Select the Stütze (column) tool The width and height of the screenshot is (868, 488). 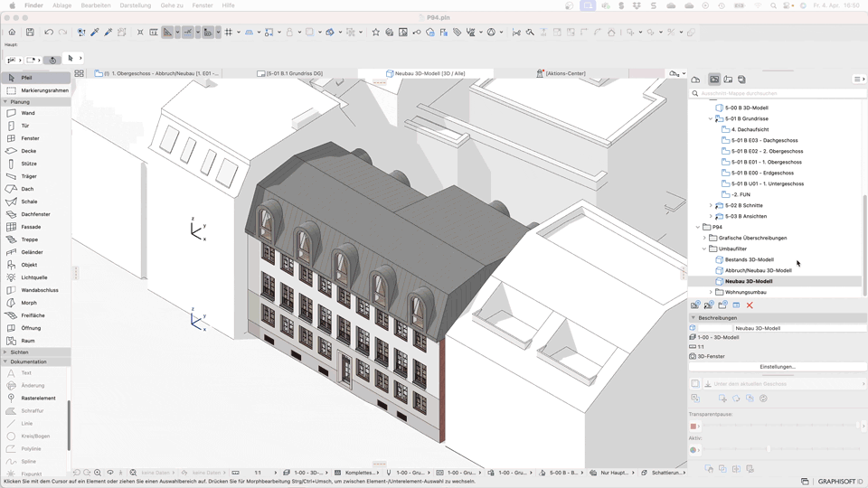pyautogui.click(x=35, y=164)
